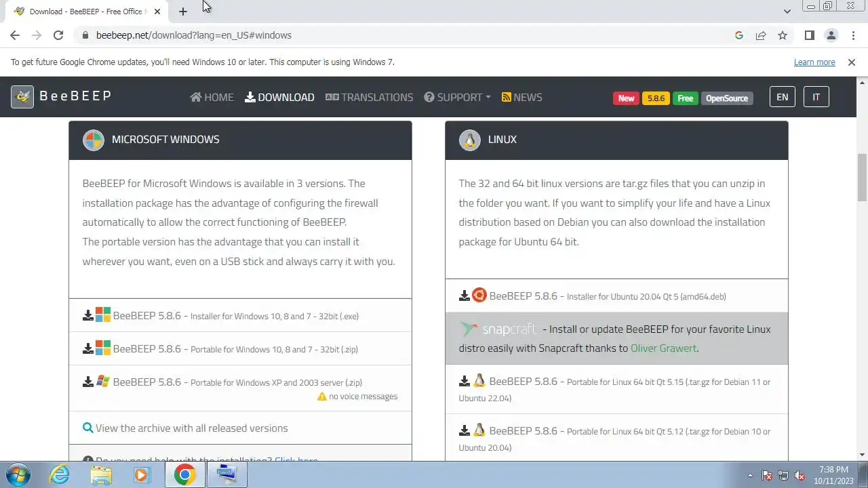
Task: Open Oliver Grawert link
Action: (663, 348)
